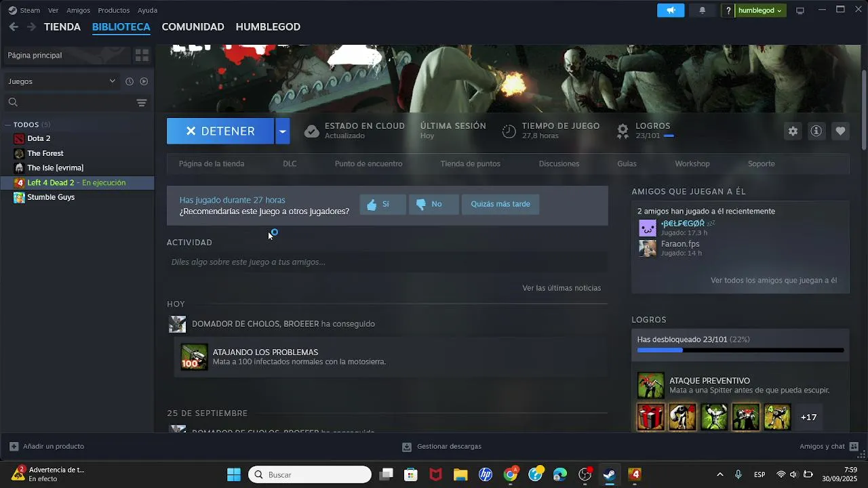The height and width of the screenshot is (488, 868).
Task: Open the Amigos menu
Action: click(79, 10)
